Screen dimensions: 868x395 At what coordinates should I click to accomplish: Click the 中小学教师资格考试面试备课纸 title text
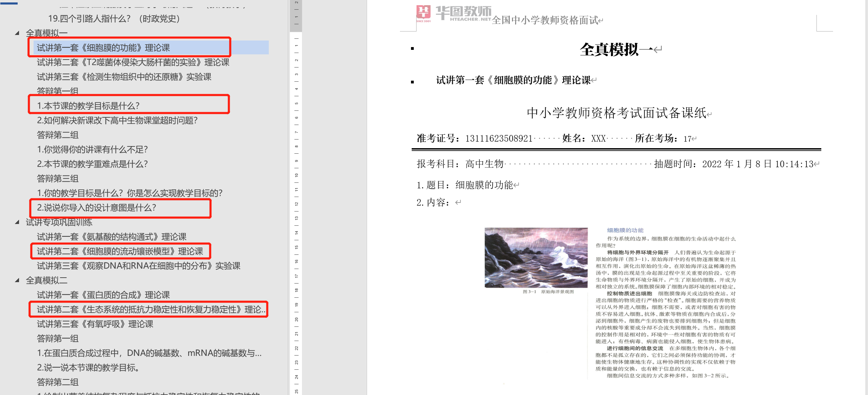pos(616,113)
